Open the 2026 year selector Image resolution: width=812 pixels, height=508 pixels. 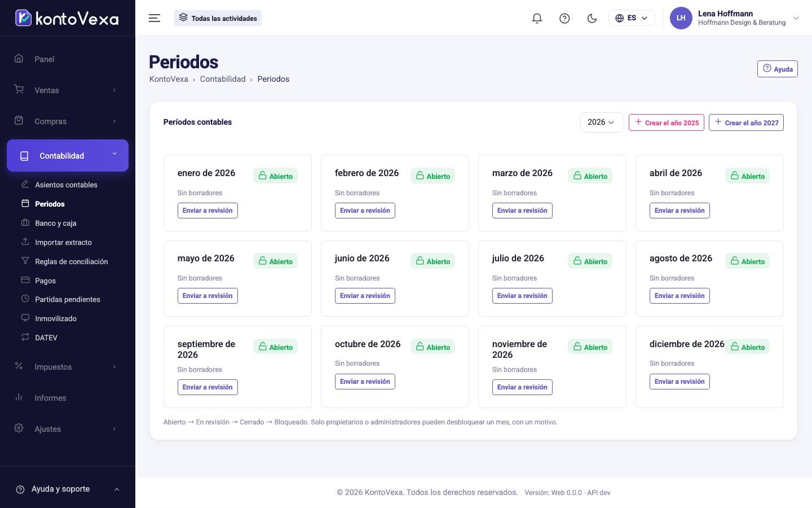(602, 122)
